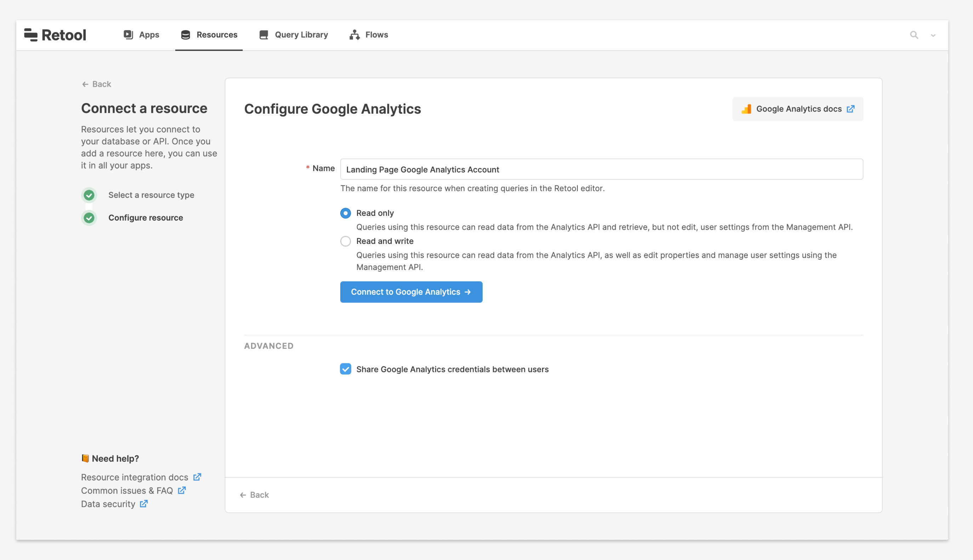Image resolution: width=973 pixels, height=560 pixels.
Task: Click Connect to Google Analytics button
Action: coord(411,292)
